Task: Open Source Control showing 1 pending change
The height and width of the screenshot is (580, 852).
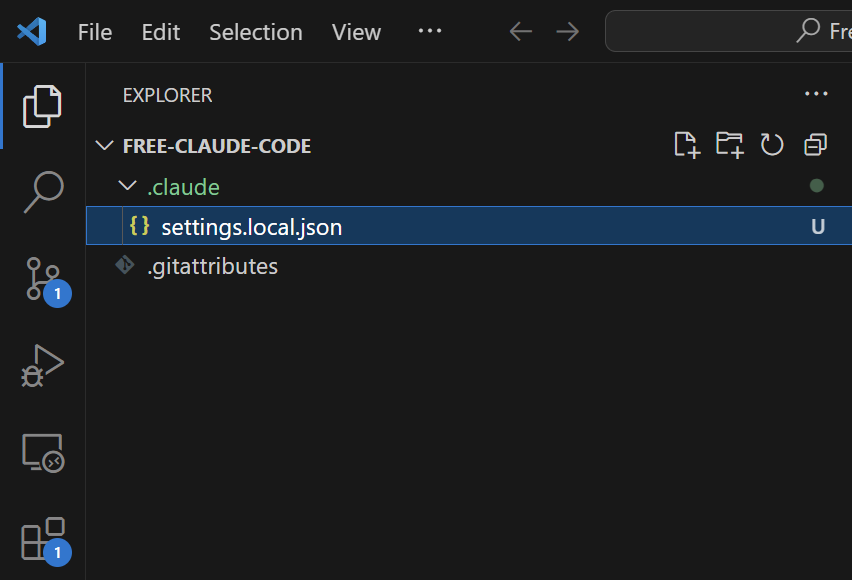Action: (x=42, y=280)
